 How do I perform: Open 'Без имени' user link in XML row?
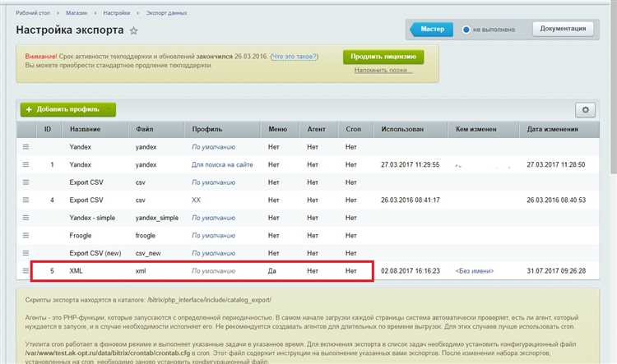(x=474, y=271)
